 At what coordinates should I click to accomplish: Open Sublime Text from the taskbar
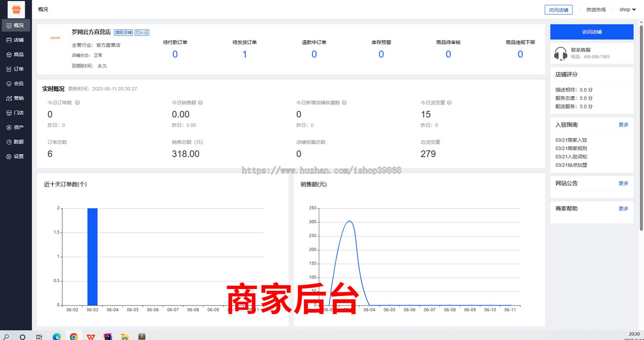pyautogui.click(x=142, y=337)
